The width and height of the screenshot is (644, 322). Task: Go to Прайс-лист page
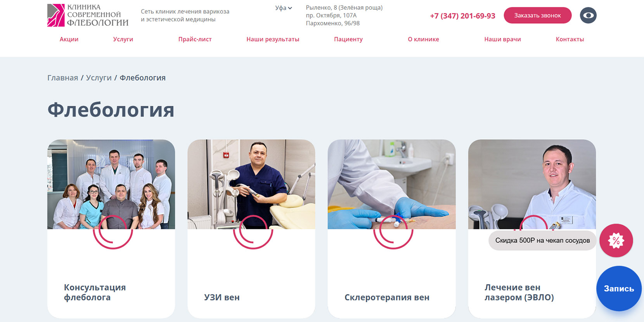[x=195, y=39]
